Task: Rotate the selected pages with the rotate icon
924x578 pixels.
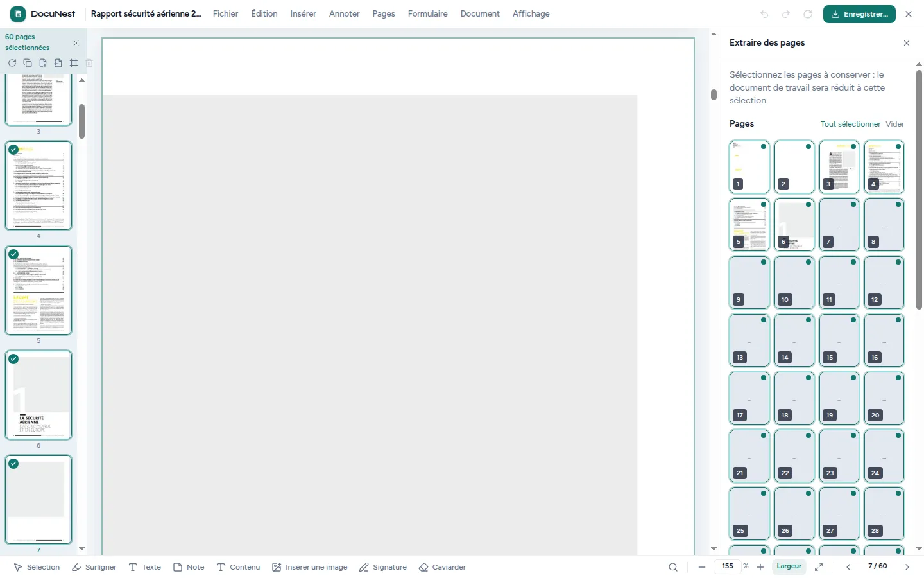Action: [x=12, y=63]
